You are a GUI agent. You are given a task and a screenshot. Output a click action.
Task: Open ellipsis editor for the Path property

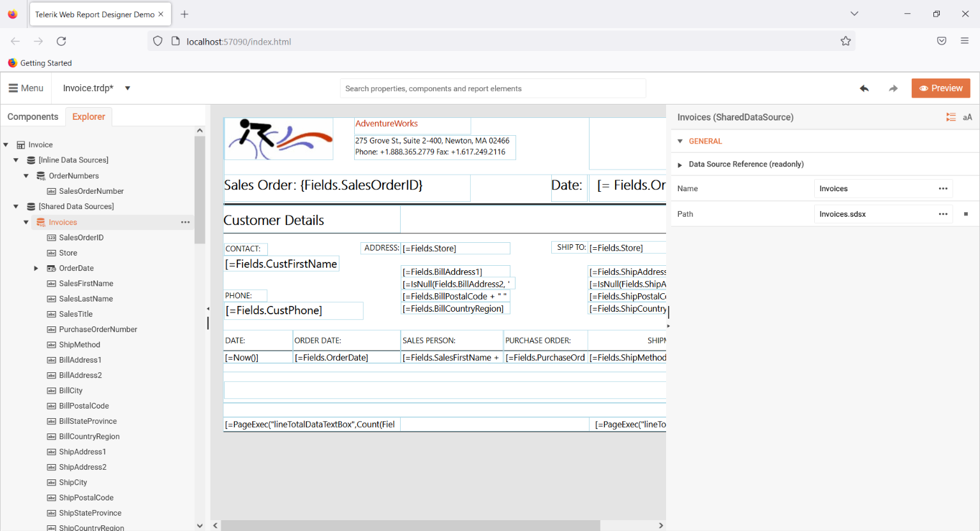943,214
